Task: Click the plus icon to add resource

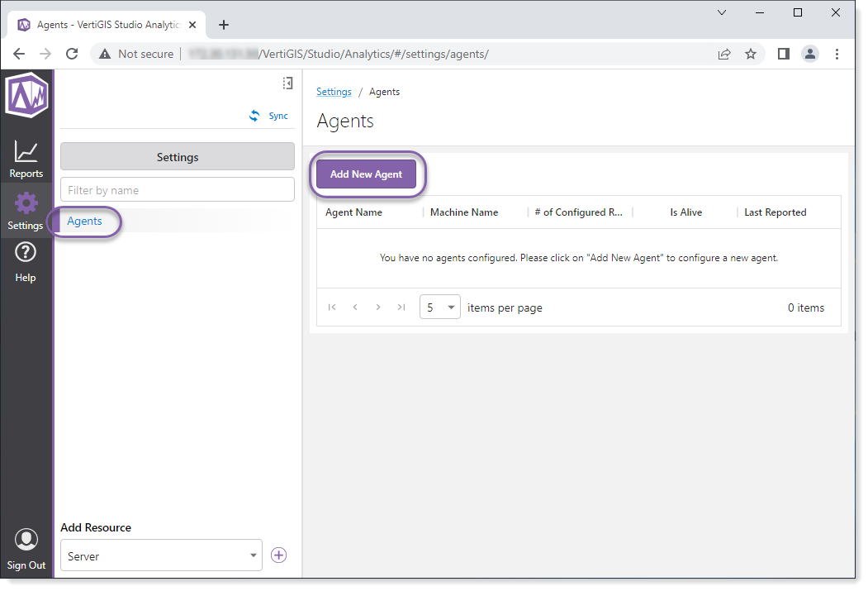Action: pos(279,555)
